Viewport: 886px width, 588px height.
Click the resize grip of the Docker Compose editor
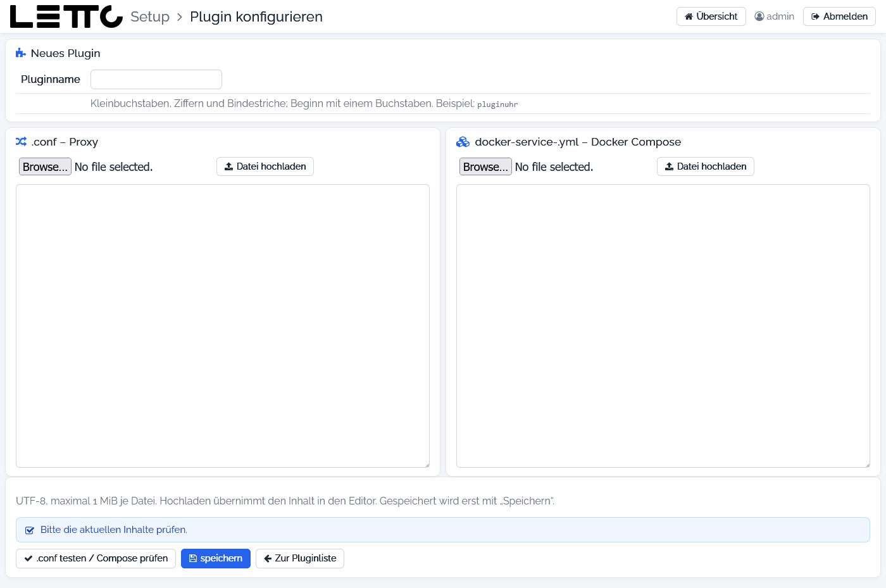867,465
